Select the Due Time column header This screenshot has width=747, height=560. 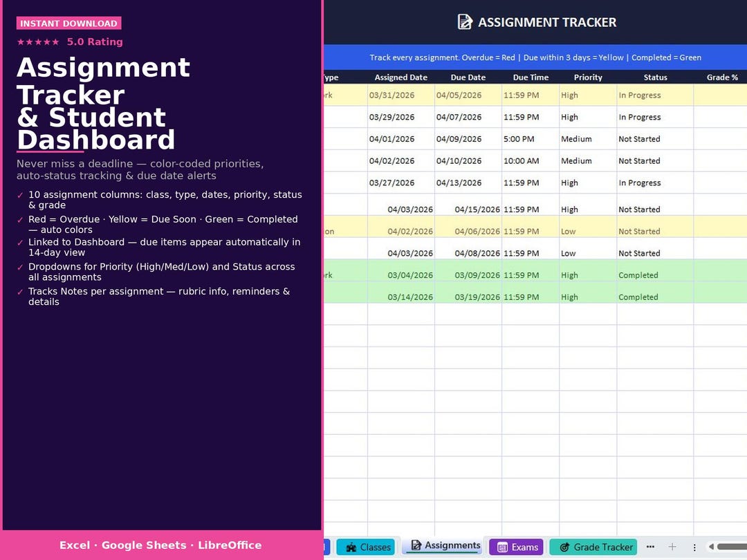pos(531,77)
